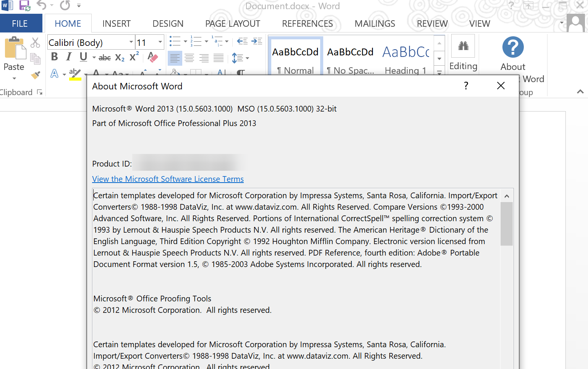
Task: Open the Clipboard pane launcher
Action: (x=40, y=92)
